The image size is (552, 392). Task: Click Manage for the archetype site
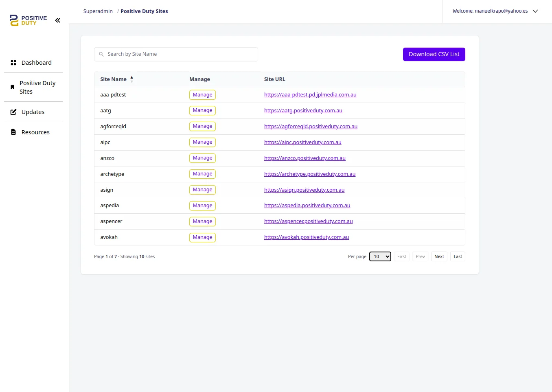tap(202, 174)
